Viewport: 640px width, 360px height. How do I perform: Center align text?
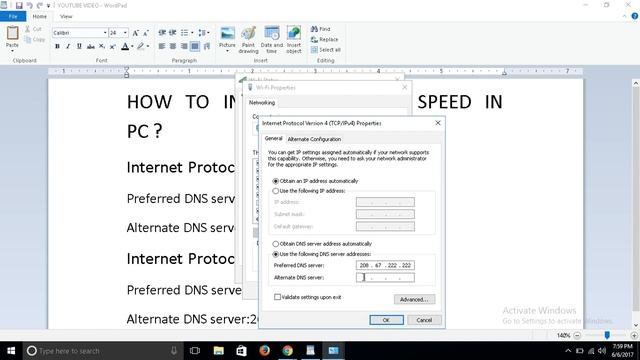click(x=173, y=47)
